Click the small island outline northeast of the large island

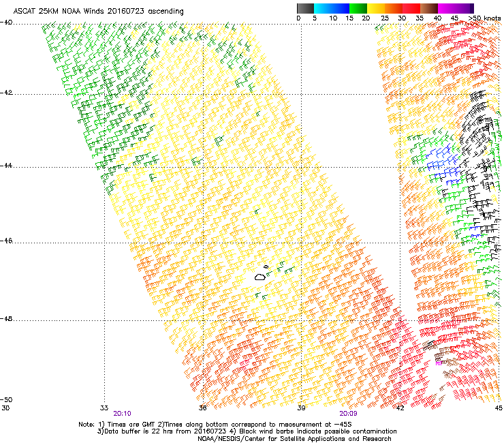(266, 266)
